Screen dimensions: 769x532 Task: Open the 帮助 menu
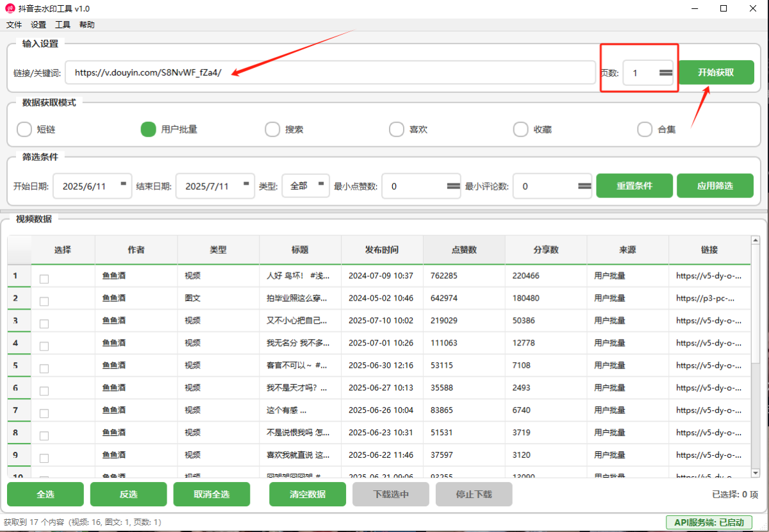tap(87, 25)
